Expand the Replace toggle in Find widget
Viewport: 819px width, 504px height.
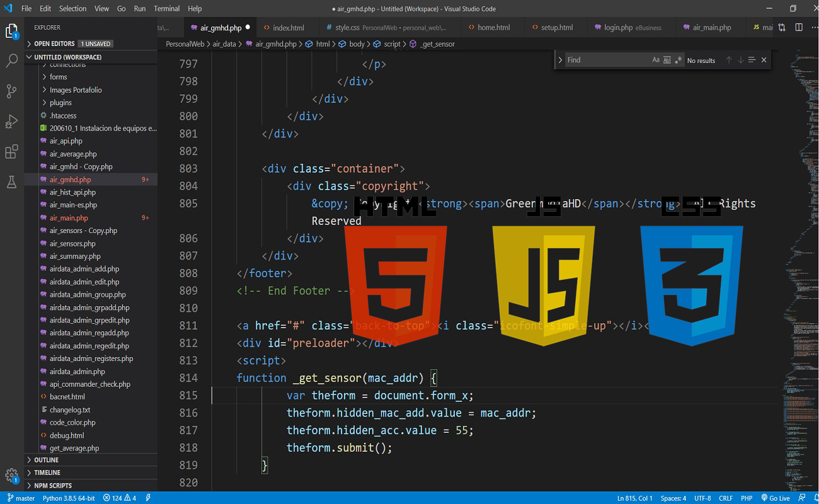pos(560,60)
